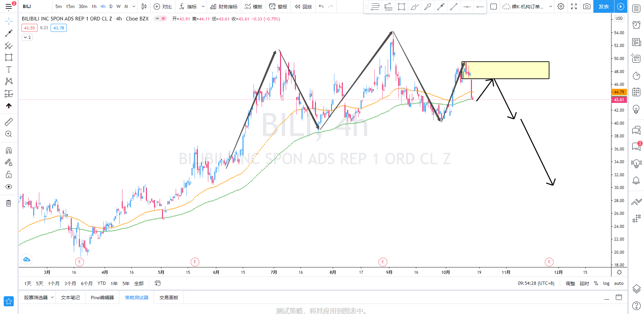Image resolution: width=644 pixels, height=314 pixels.
Task: Expand the timeframe dropdown arrow after M
Action: click(x=134, y=6)
